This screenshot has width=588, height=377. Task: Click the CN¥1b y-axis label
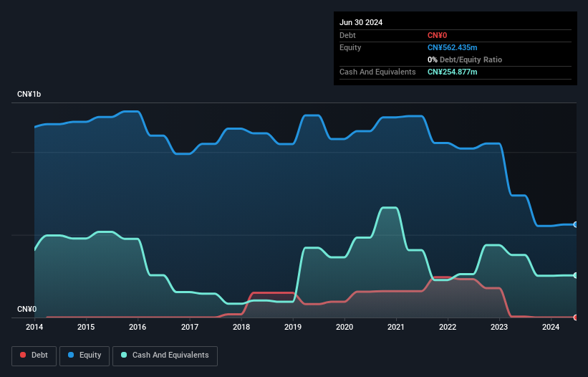pyautogui.click(x=29, y=94)
